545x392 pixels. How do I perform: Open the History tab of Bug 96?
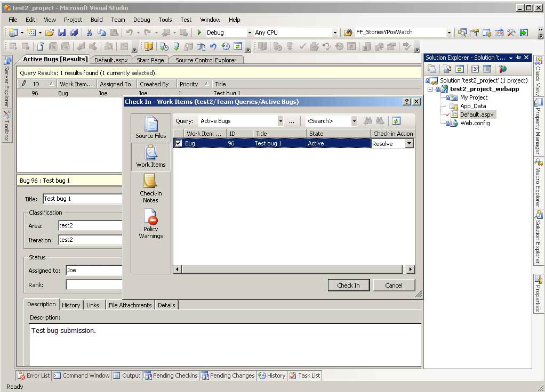pyautogui.click(x=71, y=305)
